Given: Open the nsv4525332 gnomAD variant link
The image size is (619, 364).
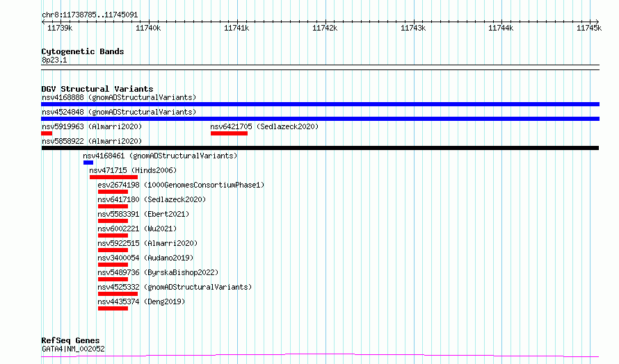Looking at the screenshot, I should (x=175, y=287).
